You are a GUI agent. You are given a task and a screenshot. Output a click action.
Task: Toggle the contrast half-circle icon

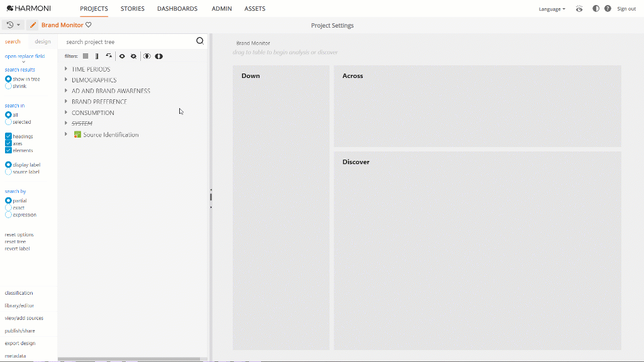pyautogui.click(x=596, y=9)
